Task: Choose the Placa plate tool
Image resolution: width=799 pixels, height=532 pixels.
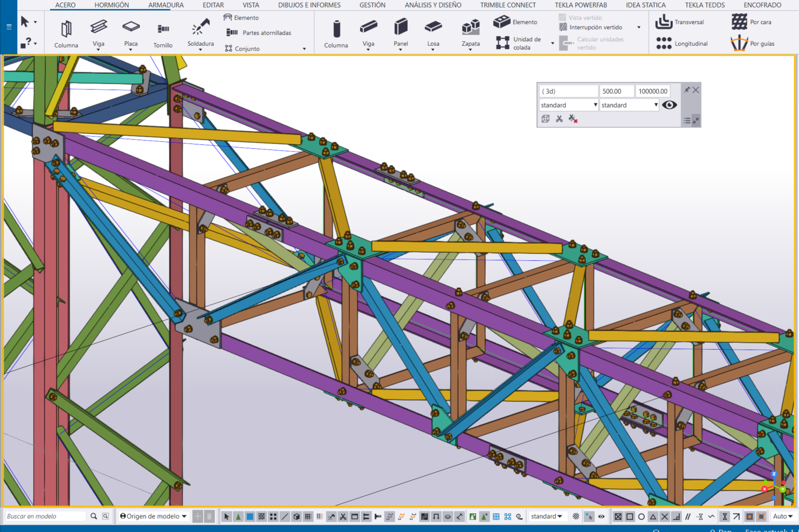Action: tap(131, 32)
